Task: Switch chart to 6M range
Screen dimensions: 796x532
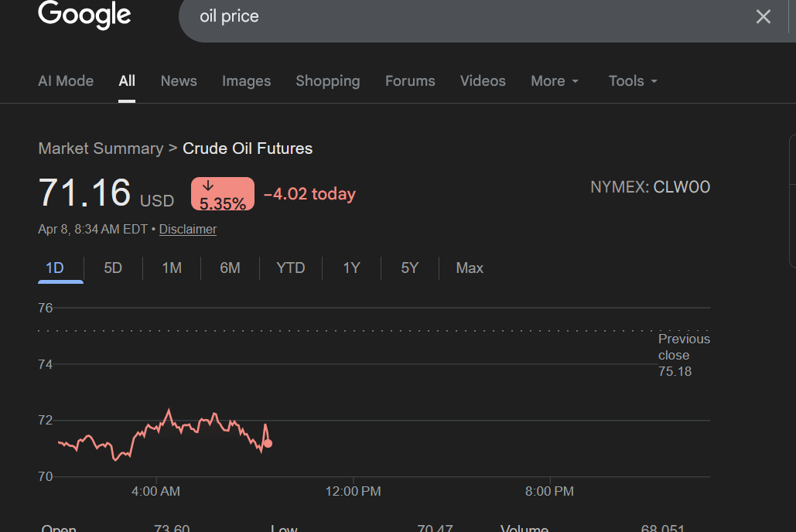Action: (x=230, y=268)
